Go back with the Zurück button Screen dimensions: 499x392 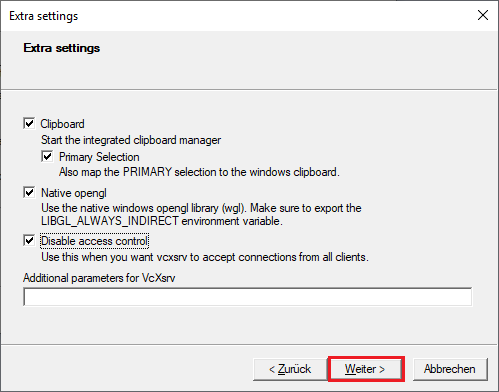pyautogui.click(x=290, y=369)
